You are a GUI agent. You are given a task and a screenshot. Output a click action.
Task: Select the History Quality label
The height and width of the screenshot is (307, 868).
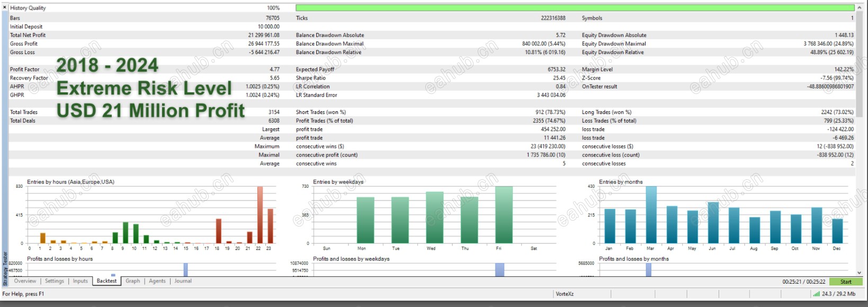[x=28, y=8]
